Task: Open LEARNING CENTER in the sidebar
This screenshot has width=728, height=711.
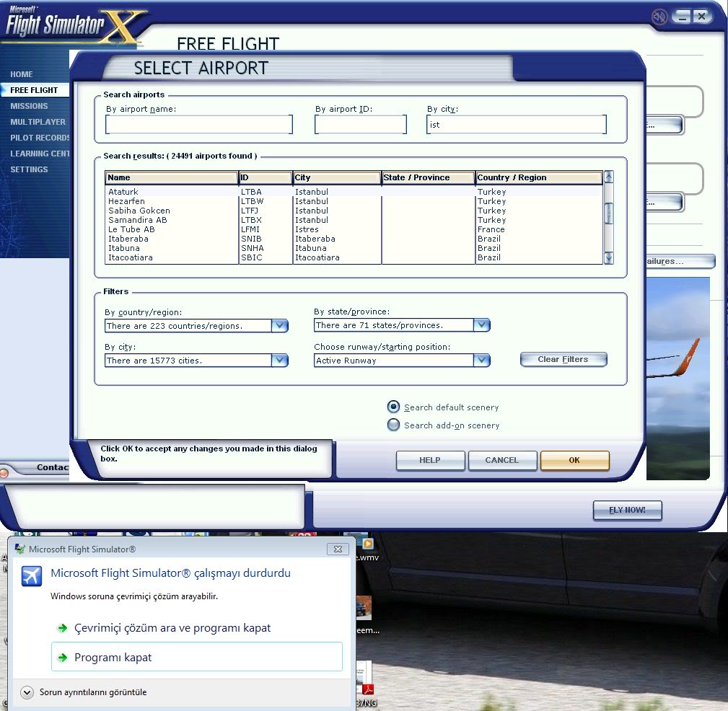Action: [40, 154]
